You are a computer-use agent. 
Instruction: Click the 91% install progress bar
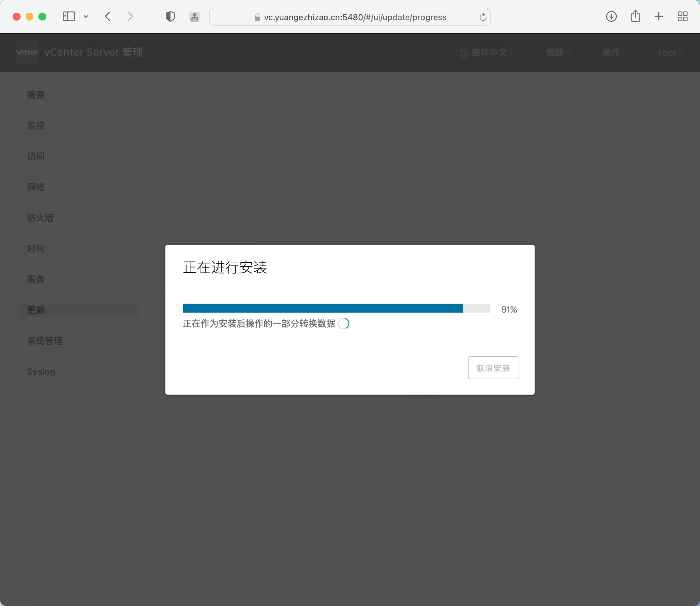click(x=336, y=308)
